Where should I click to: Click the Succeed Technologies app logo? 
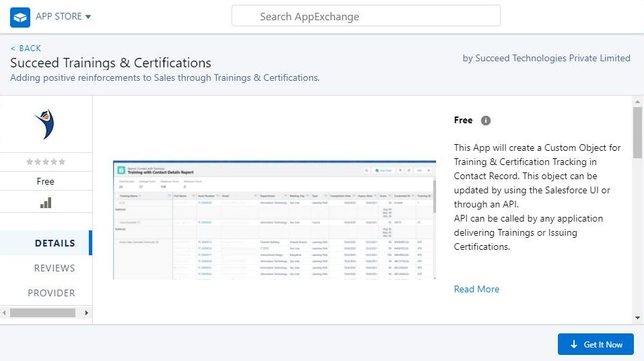pyautogui.click(x=45, y=124)
